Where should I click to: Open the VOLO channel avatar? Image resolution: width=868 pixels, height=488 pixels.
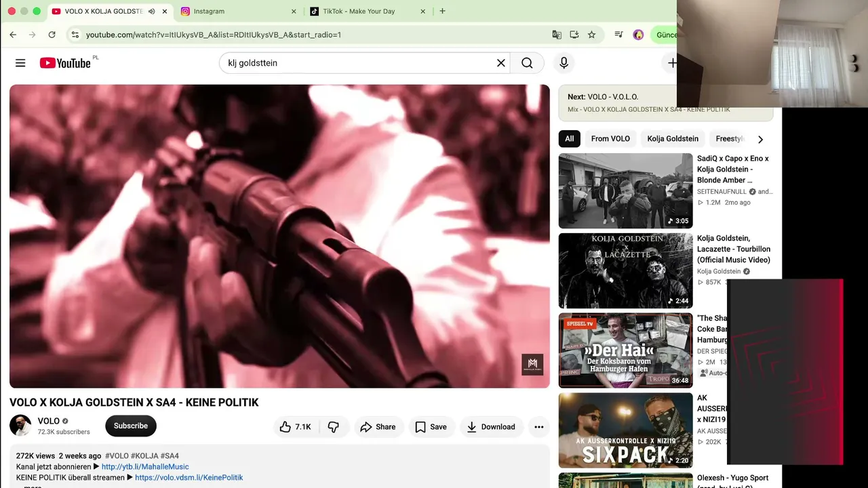pos(20,426)
